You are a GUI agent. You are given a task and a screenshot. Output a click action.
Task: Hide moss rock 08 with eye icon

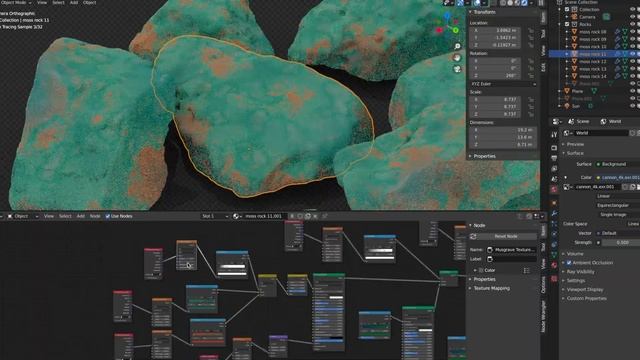(633, 32)
